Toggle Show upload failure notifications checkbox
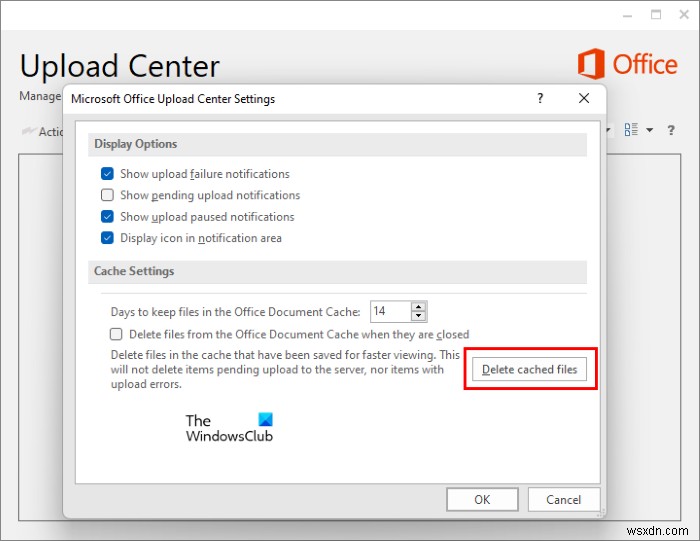Image resolution: width=700 pixels, height=541 pixels. pos(107,174)
